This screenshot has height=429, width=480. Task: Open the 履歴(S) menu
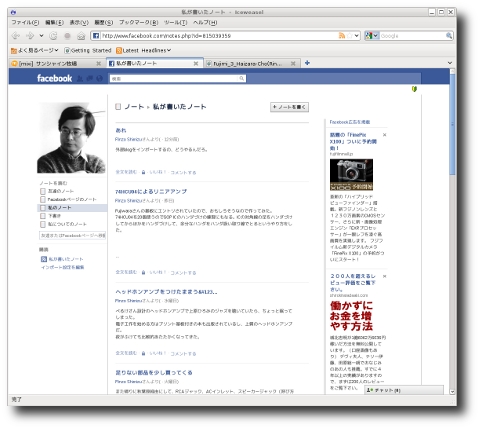pos(103,22)
